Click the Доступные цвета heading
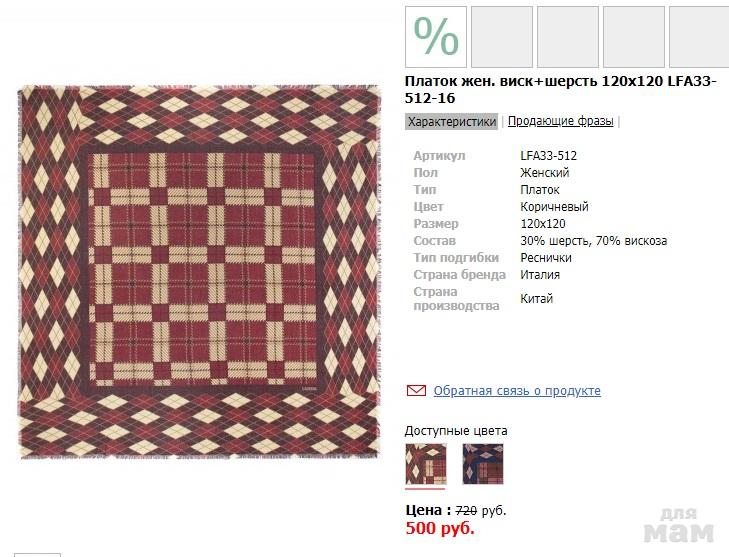 click(x=456, y=431)
